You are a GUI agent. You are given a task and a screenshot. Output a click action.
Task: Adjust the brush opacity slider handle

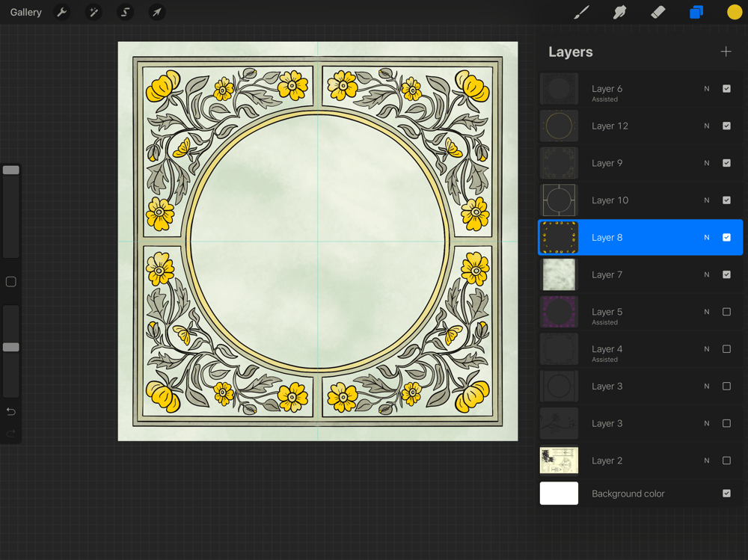click(11, 347)
